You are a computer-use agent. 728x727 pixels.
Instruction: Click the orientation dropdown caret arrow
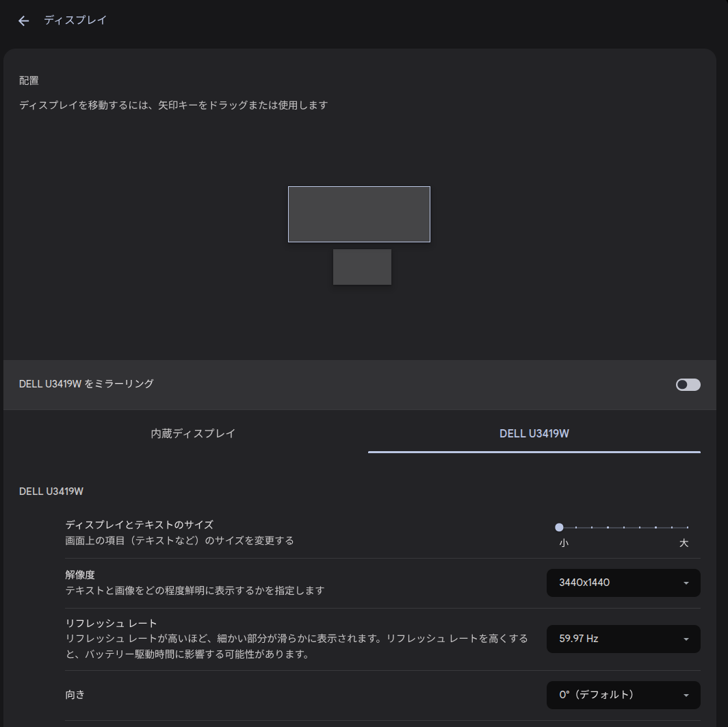pos(686,696)
